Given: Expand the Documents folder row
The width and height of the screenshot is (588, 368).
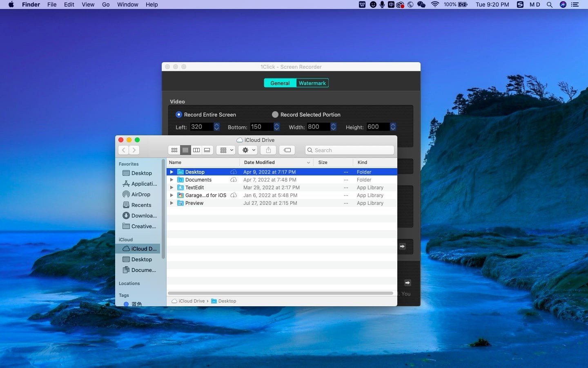Looking at the screenshot, I should tap(172, 180).
